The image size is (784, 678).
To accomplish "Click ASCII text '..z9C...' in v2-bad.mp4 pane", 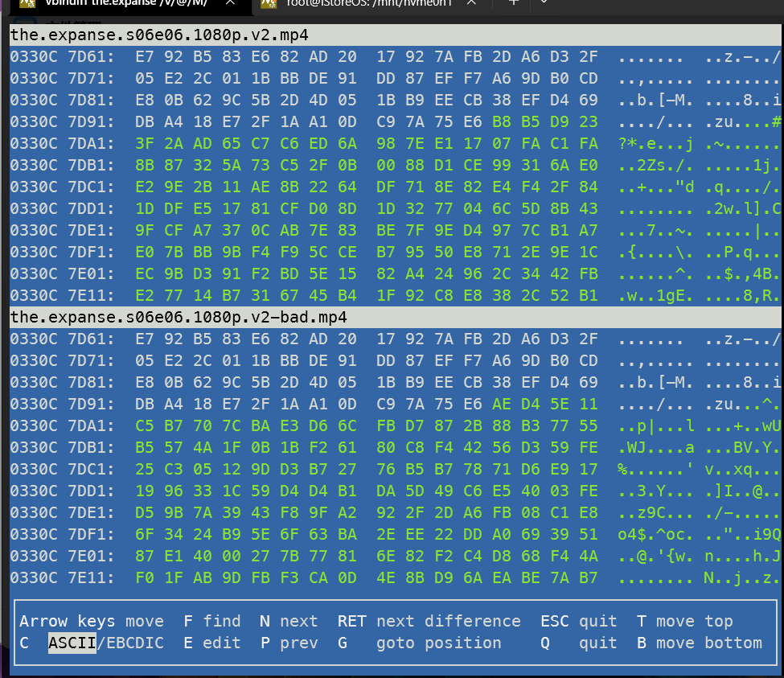I will click(655, 512).
